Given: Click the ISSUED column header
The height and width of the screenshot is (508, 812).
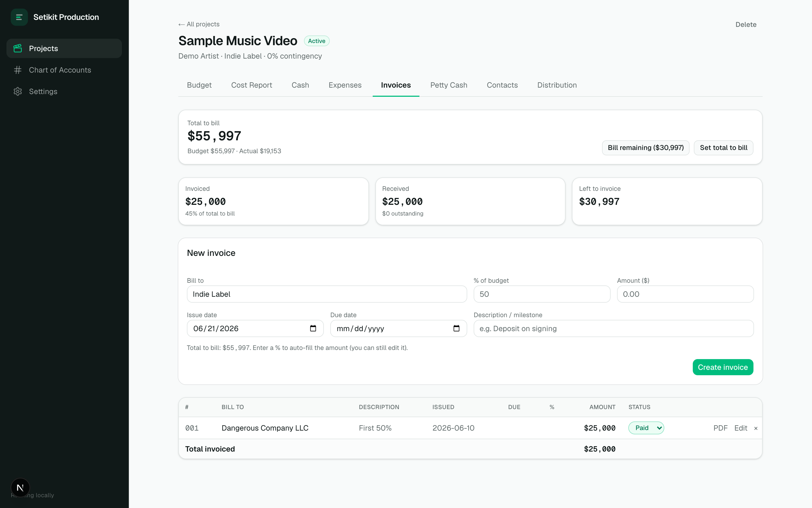Looking at the screenshot, I should click(443, 407).
